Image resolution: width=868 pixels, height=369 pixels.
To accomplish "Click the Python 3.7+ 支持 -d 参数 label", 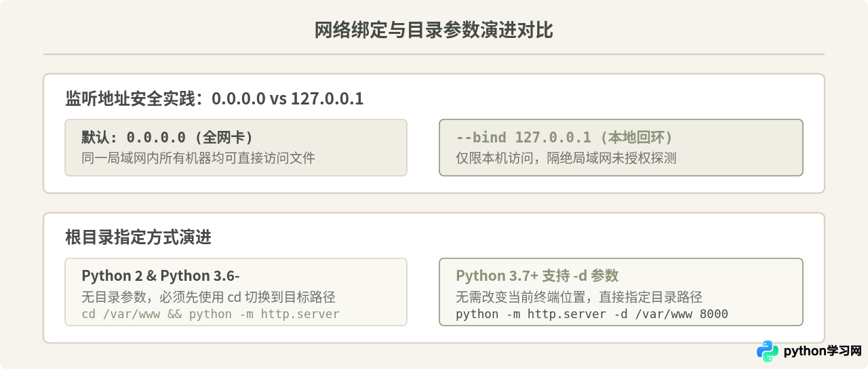I will click(x=537, y=275).
